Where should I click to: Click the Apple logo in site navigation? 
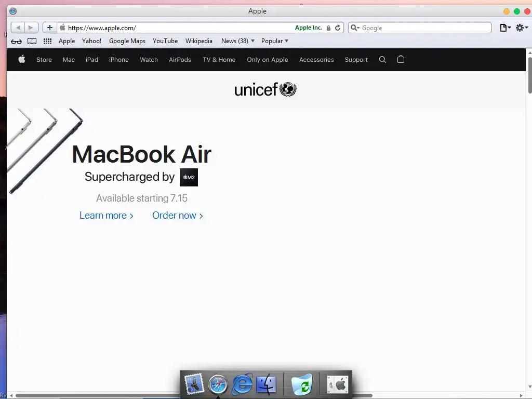coord(22,59)
